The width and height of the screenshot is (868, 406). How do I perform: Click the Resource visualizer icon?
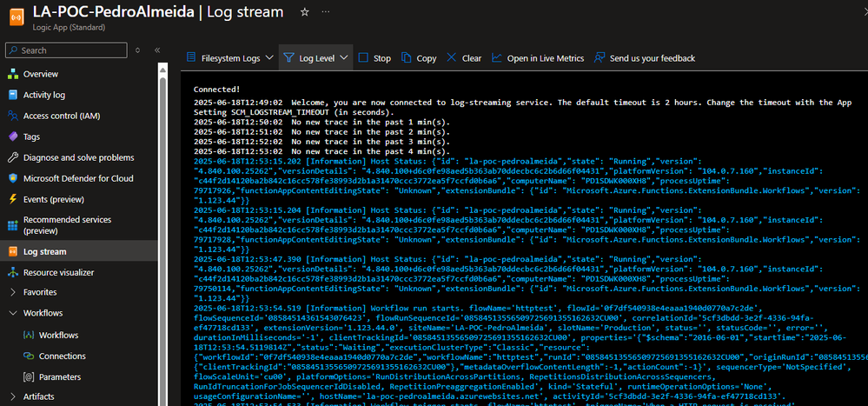(13, 272)
